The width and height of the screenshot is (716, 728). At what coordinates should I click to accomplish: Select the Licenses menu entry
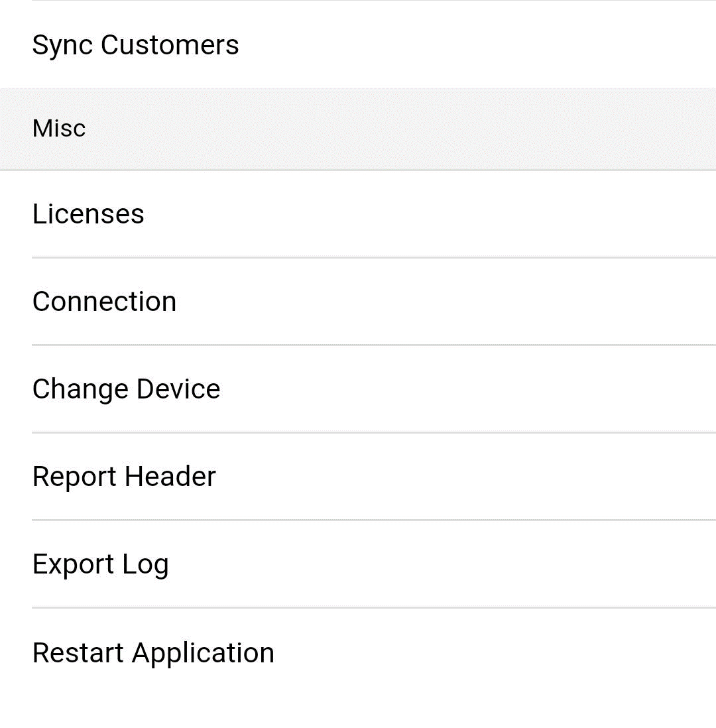point(358,214)
